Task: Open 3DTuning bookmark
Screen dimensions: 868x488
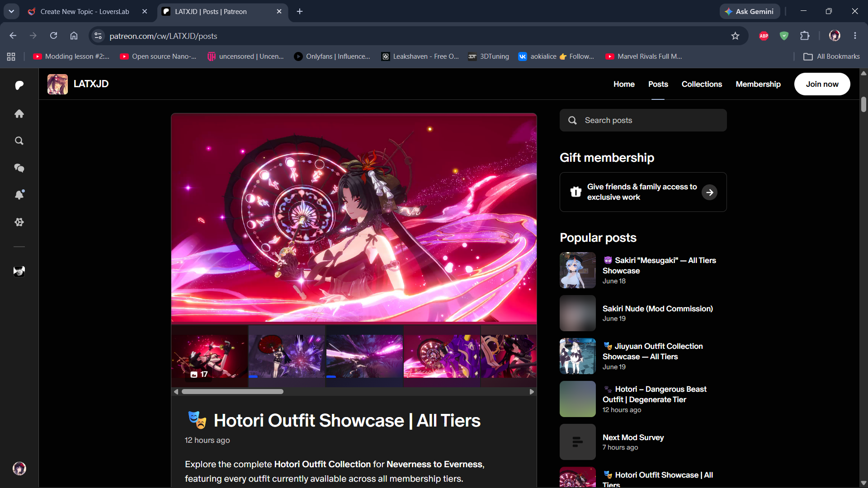Action: pos(488,56)
